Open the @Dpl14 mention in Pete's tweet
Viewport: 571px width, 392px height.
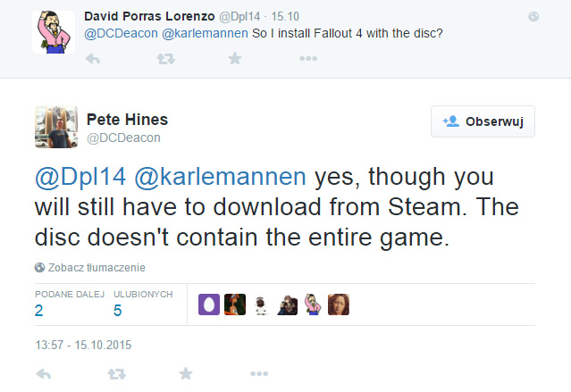click(x=80, y=178)
